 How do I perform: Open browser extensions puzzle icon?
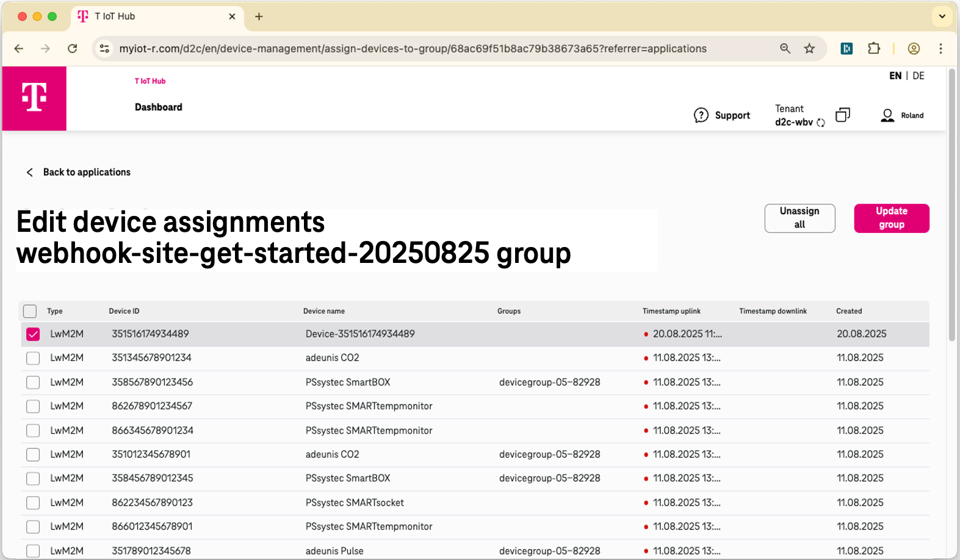(x=874, y=49)
